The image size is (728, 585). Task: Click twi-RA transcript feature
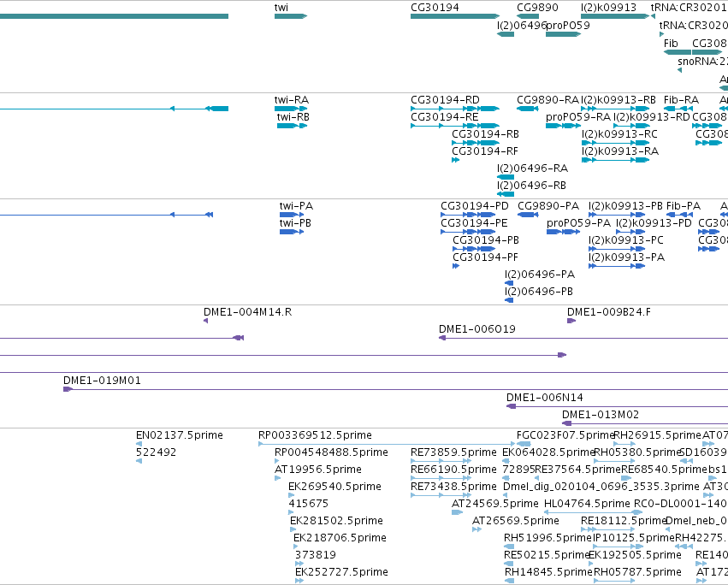click(291, 109)
